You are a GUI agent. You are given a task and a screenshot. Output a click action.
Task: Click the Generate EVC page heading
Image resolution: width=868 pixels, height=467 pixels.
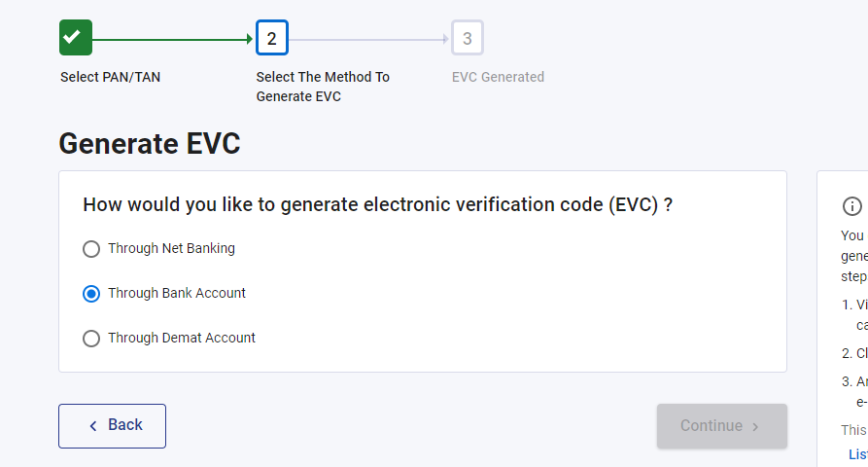click(150, 144)
